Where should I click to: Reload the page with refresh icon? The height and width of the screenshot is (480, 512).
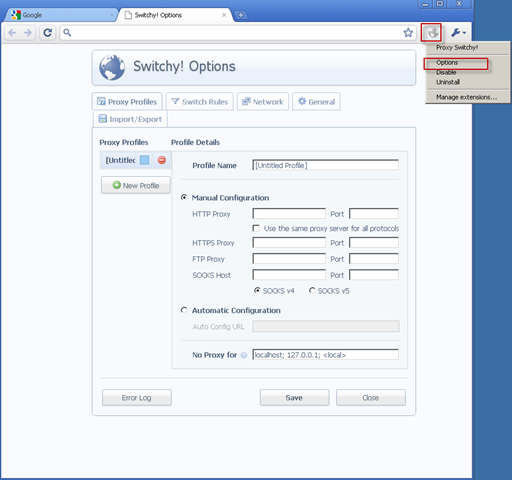click(x=48, y=33)
